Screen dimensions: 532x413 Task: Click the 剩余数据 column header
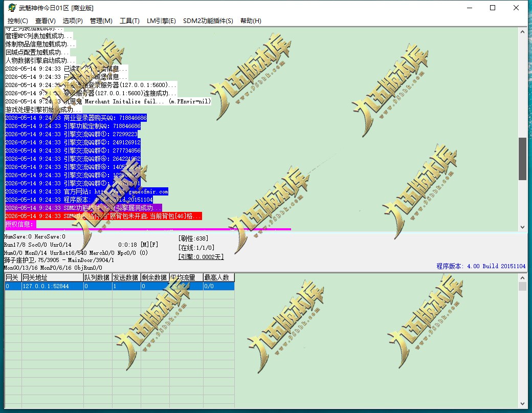coord(155,277)
